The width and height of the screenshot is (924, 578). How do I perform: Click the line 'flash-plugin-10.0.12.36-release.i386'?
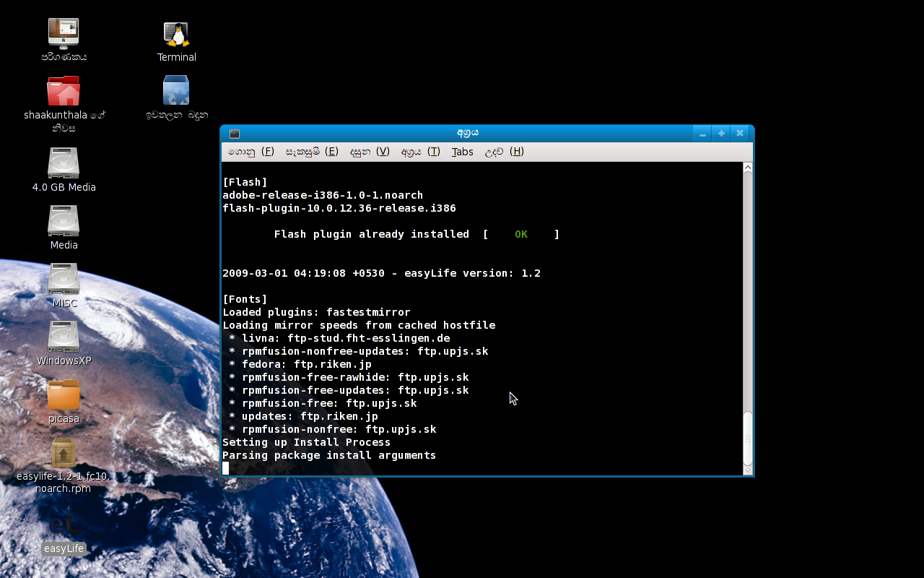pos(339,208)
